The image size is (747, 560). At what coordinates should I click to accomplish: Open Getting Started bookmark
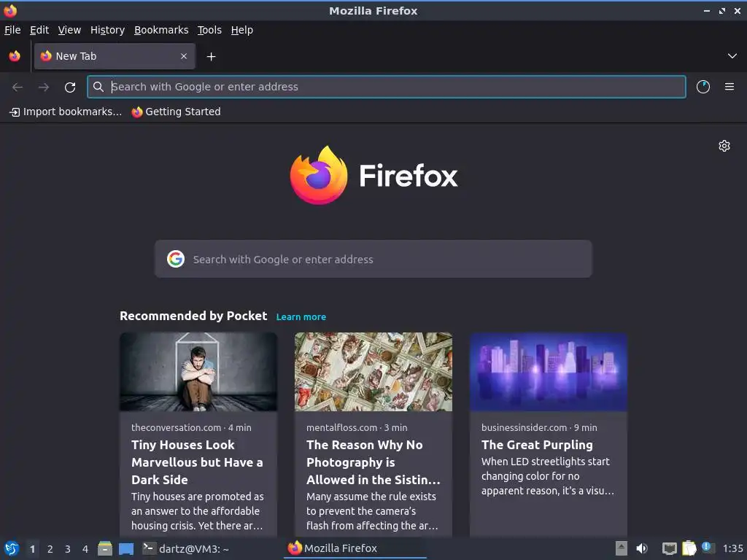tap(177, 112)
